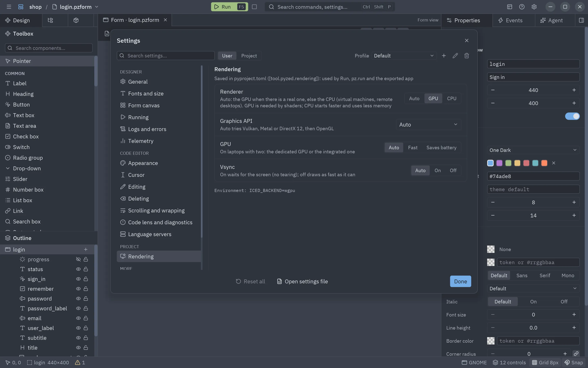This screenshot has width=588, height=368.
Task: Hide the status control with eye icon
Action: (78, 269)
